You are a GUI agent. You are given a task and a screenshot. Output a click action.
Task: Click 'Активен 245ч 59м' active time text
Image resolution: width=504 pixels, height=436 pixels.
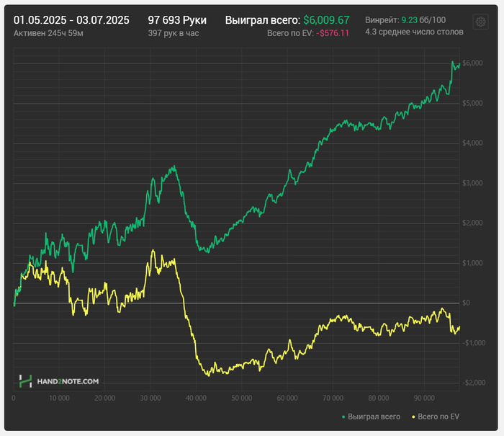coord(48,33)
